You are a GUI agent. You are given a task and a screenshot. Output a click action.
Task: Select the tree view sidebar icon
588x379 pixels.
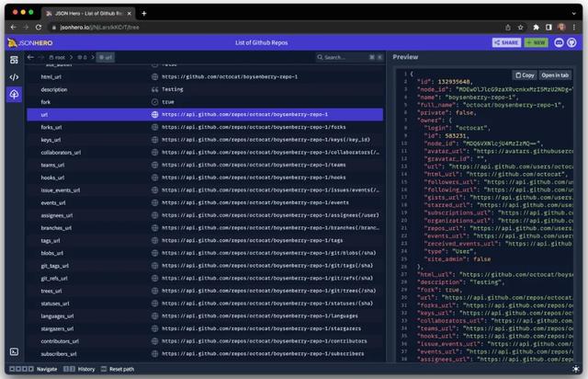point(14,95)
